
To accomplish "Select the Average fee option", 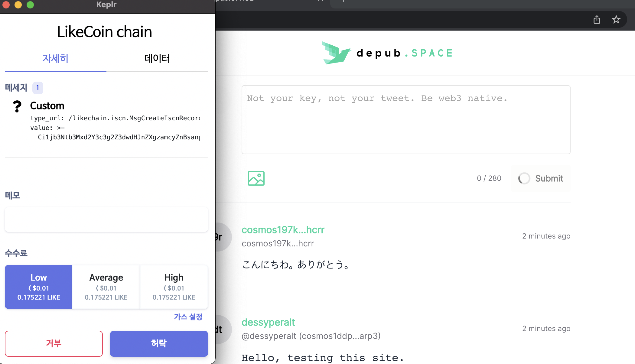I will tap(106, 287).
